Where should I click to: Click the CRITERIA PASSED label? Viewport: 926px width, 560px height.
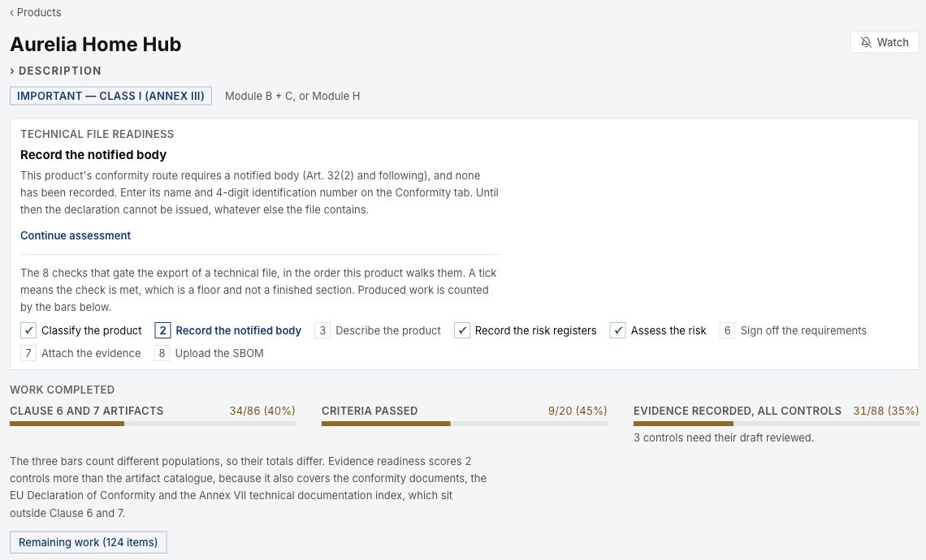click(x=370, y=411)
